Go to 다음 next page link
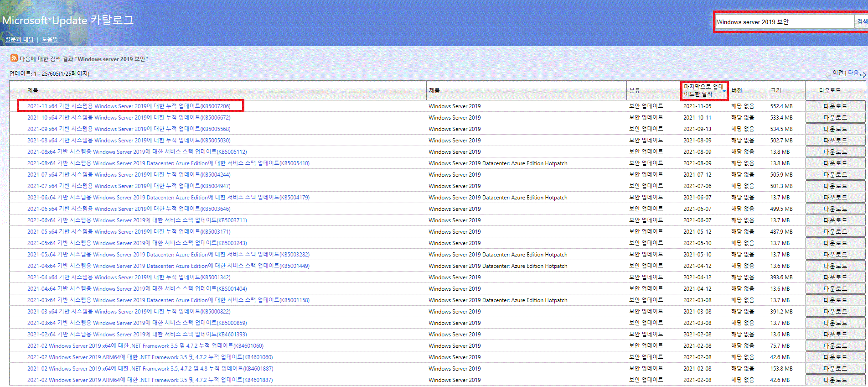The image size is (868, 387). coord(853,73)
